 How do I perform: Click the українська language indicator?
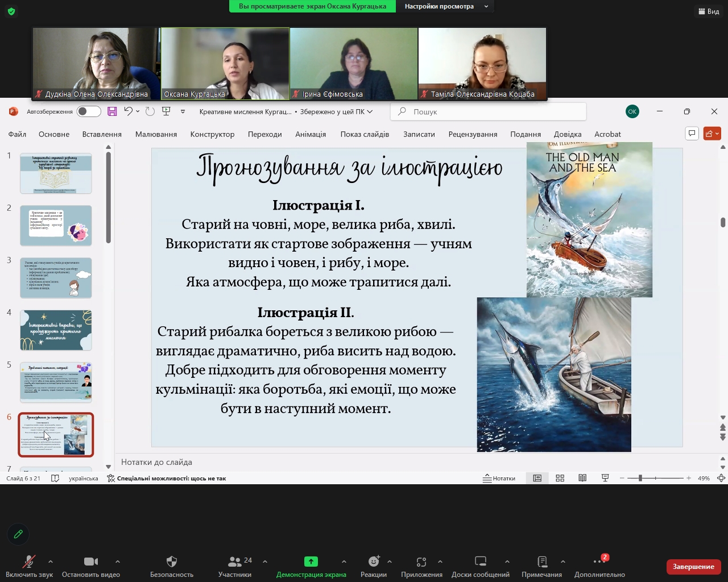[84, 478]
